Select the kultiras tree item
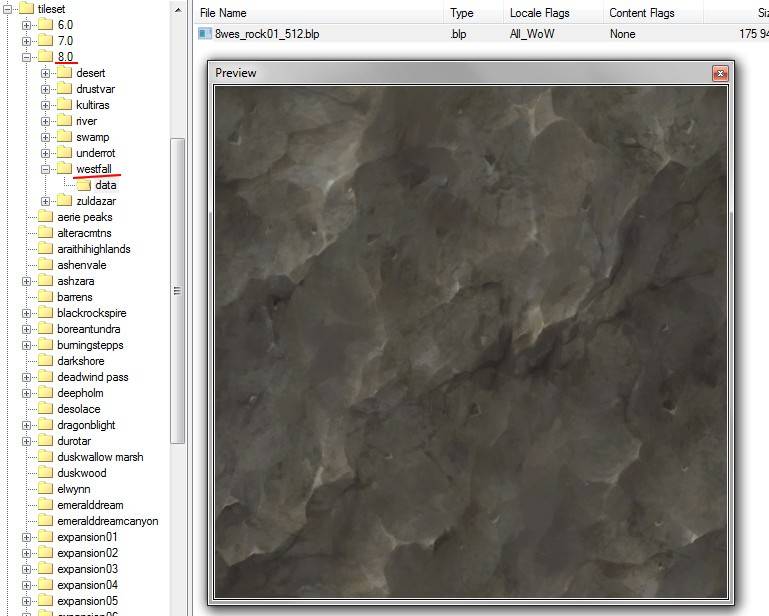Image resolution: width=769 pixels, height=616 pixels. tap(93, 105)
